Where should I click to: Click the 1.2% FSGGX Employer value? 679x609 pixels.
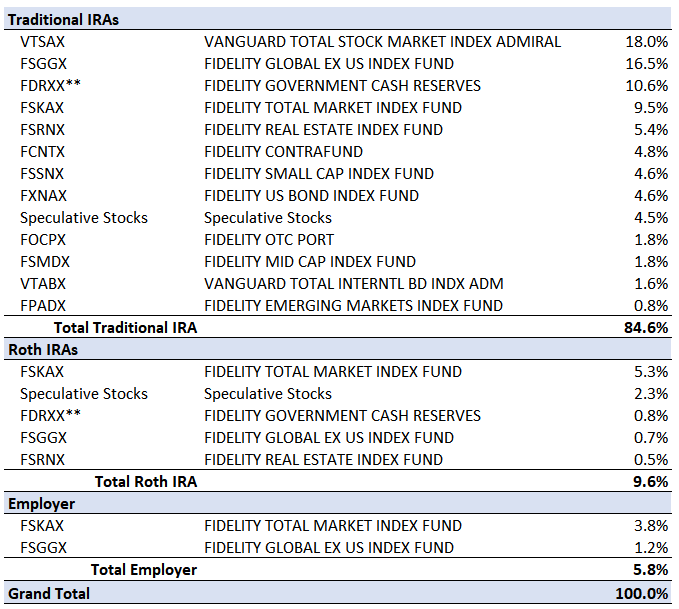coord(651,548)
